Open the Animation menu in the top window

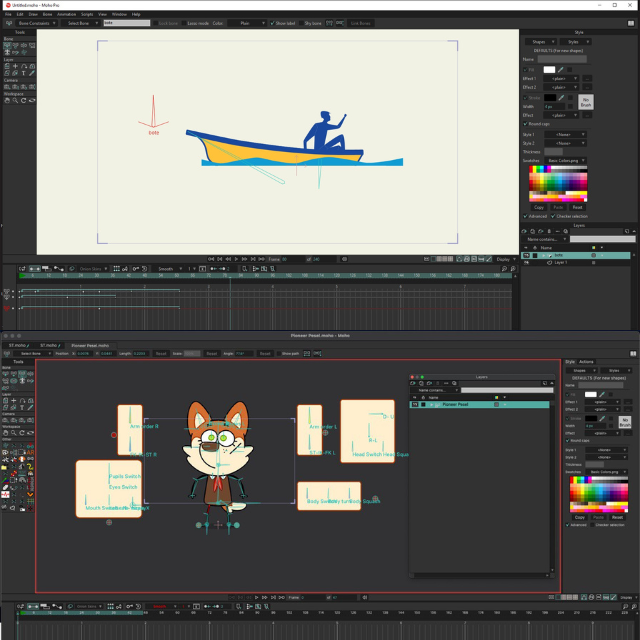[x=67, y=14]
